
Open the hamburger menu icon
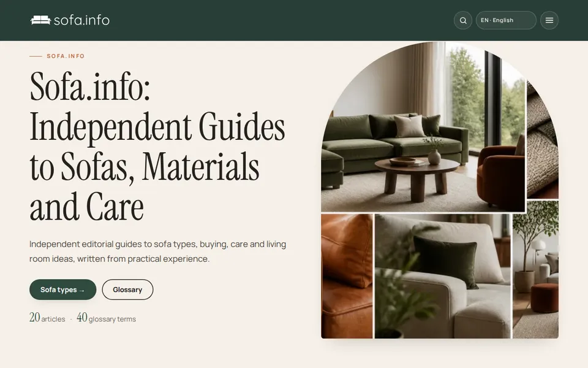point(549,20)
